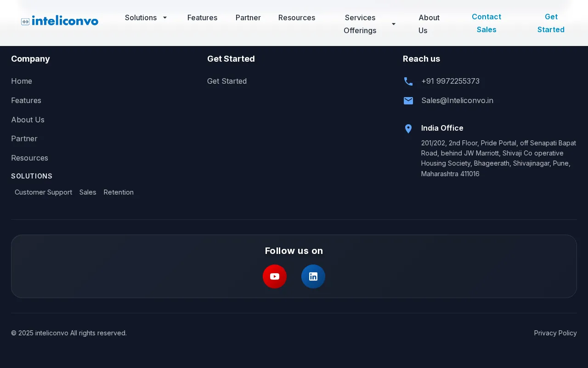Click the India Office heading
The height and width of the screenshot is (368, 588).
point(442,128)
